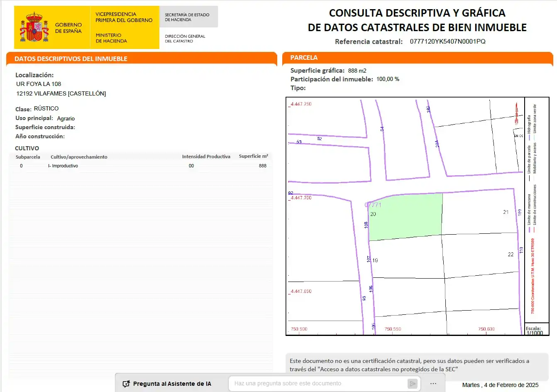
Task: Click parcel number '53' on the map
Action: [299, 142]
